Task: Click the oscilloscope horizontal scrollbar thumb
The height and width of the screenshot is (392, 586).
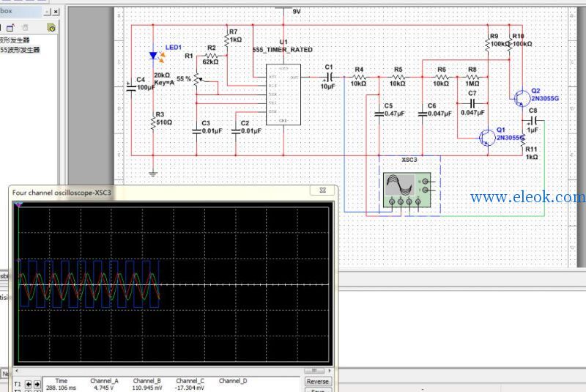Action: 314,371
